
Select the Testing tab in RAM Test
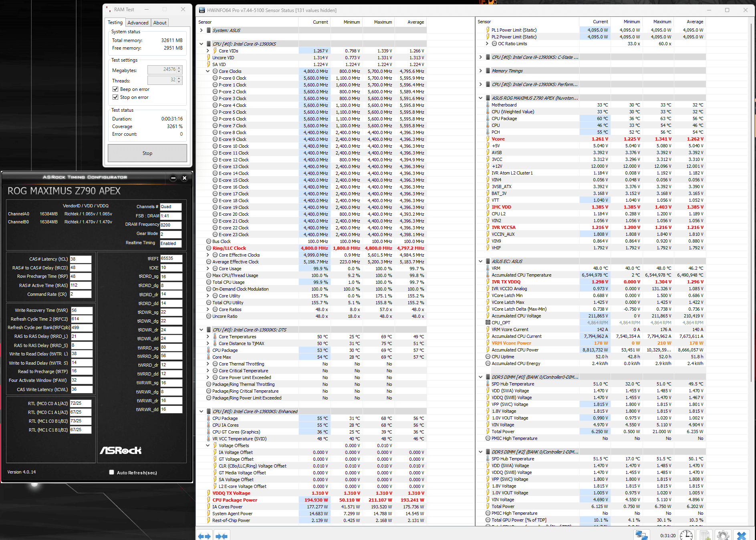[x=115, y=22]
